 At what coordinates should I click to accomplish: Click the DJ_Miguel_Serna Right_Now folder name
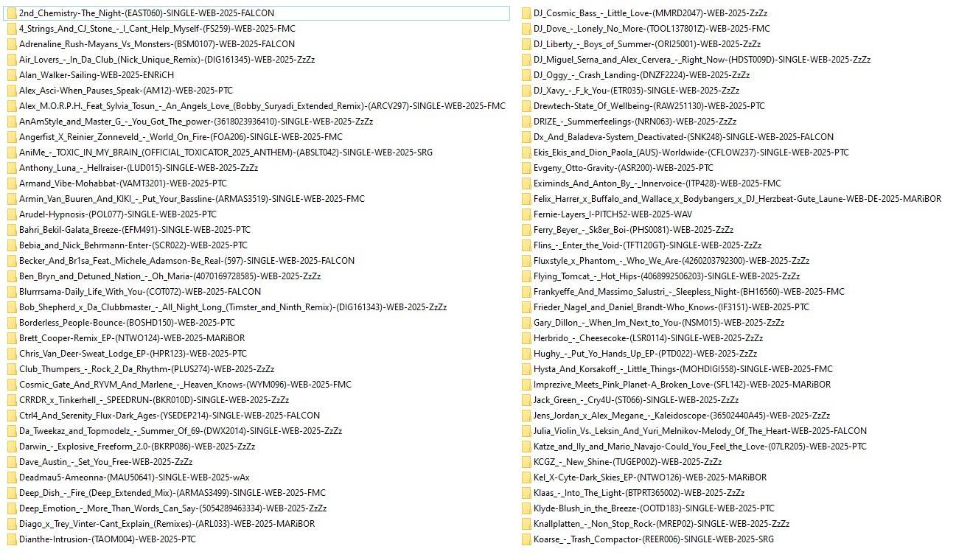pyautogui.click(x=702, y=60)
